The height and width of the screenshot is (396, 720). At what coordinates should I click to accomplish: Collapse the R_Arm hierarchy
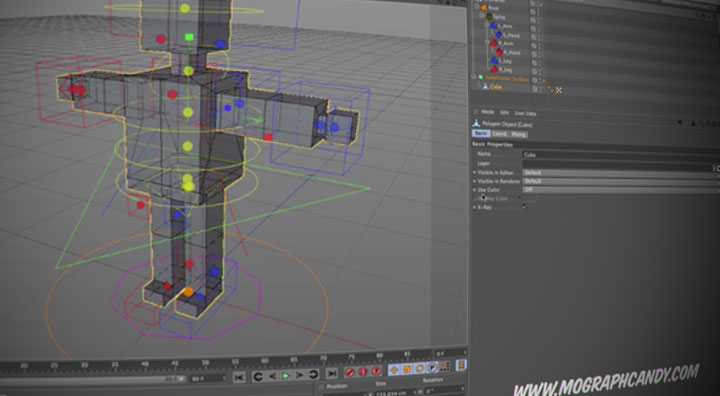488,42
